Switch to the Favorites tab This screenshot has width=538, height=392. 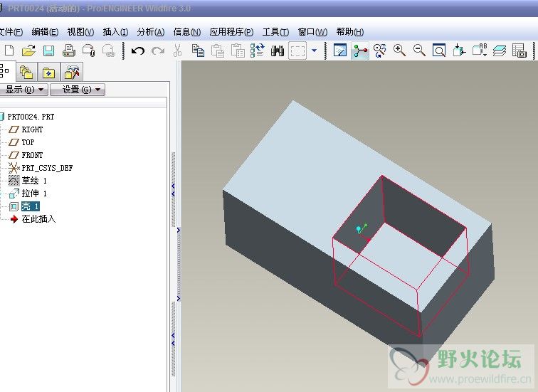[48, 73]
